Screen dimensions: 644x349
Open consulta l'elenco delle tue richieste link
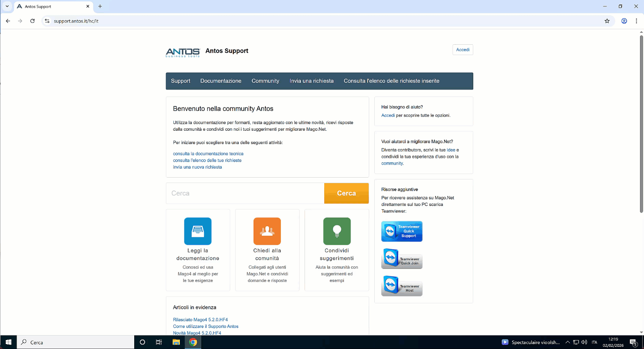(x=207, y=160)
